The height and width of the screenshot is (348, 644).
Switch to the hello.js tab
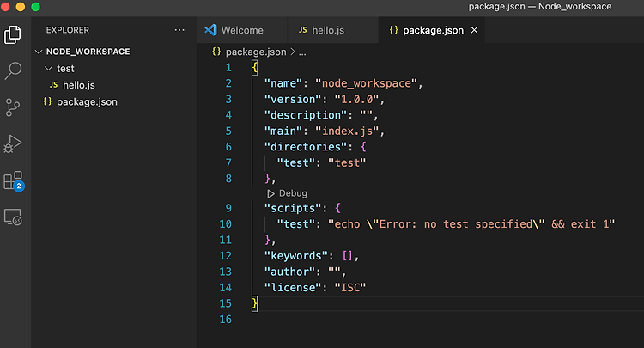[x=332, y=30]
